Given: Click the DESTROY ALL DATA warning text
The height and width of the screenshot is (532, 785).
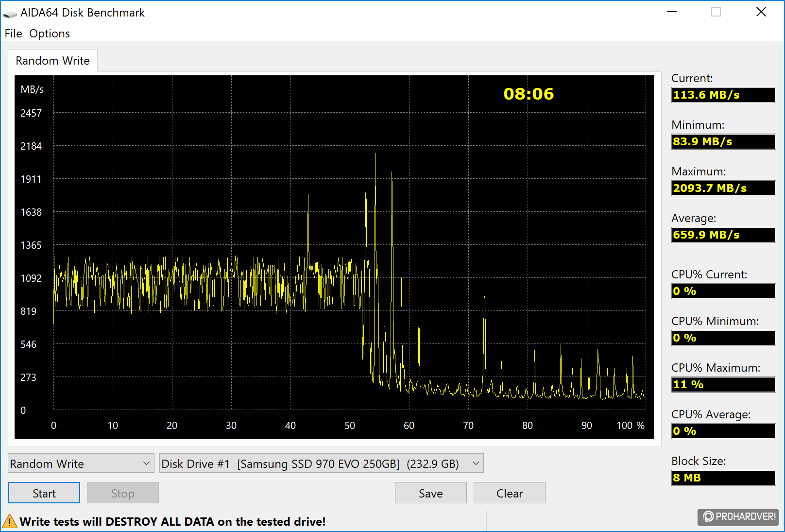Looking at the screenshot, I should click(x=172, y=521).
